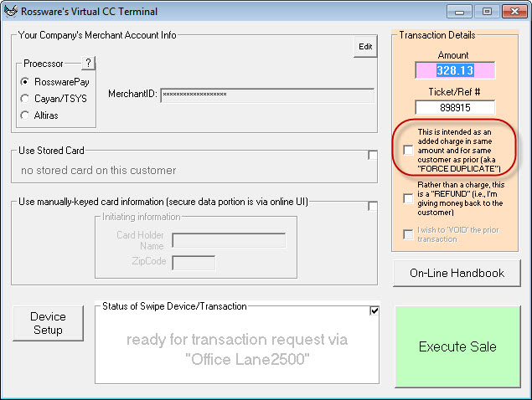
Task: Enable the Use Stored Card checkbox
Action: click(x=372, y=155)
